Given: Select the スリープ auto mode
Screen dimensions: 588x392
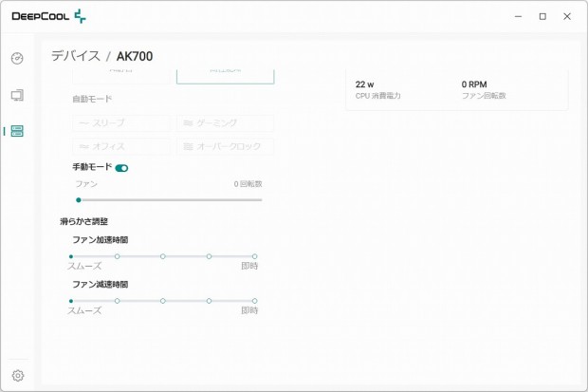Looking at the screenshot, I should [120, 123].
